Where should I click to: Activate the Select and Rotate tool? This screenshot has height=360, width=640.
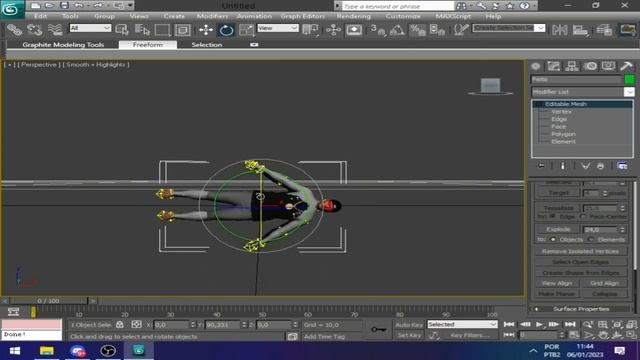click(226, 30)
